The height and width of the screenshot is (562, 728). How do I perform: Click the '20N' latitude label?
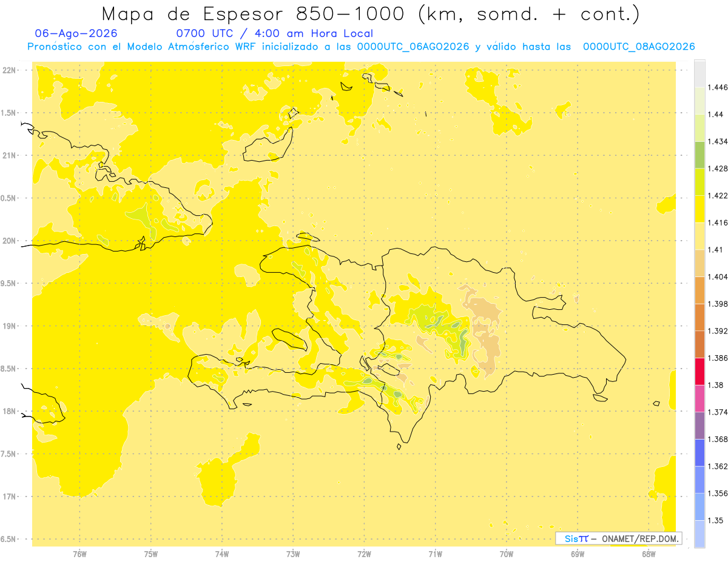[9, 241]
